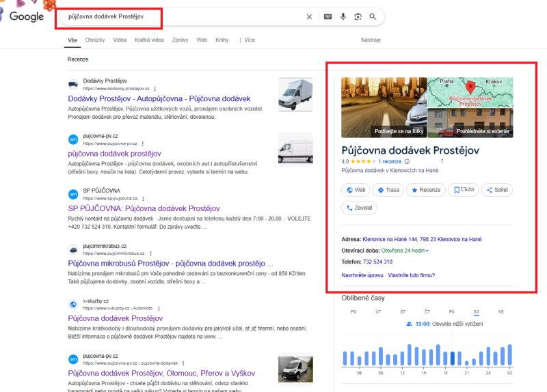The width and height of the screenshot is (547, 392).
Task: Click the Web button in business panel
Action: (x=356, y=190)
